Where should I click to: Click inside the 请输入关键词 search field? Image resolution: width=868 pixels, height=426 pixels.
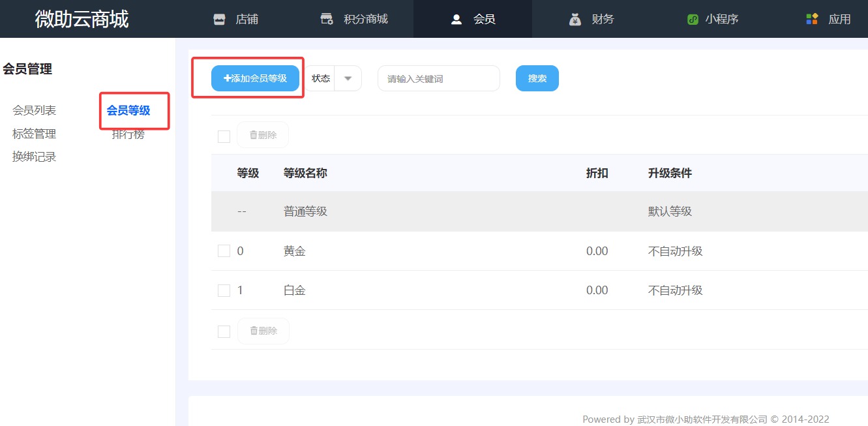[x=438, y=78]
